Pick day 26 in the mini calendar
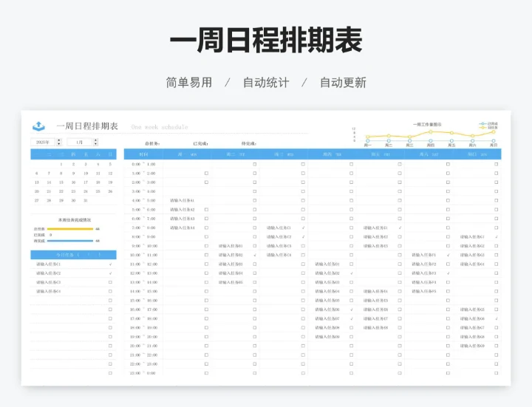532x407 pixels. pyautogui.click(x=110, y=191)
